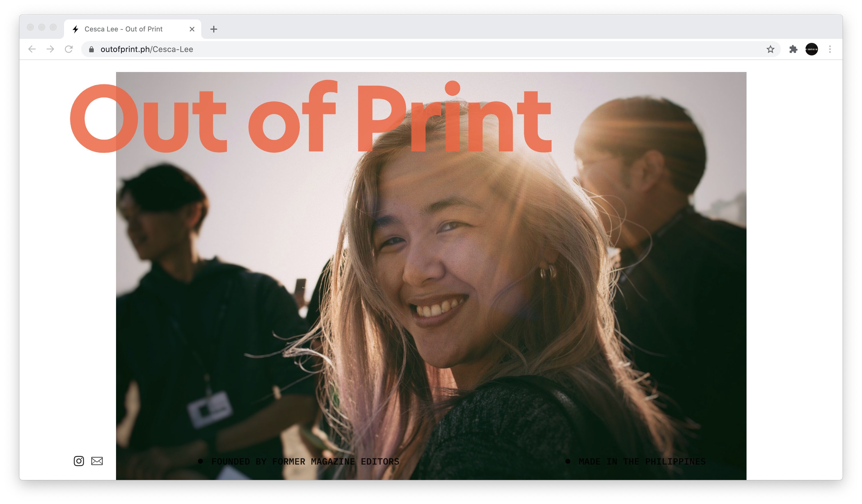Click Made in the Philippines text
This screenshot has width=862, height=504.
[x=642, y=461]
